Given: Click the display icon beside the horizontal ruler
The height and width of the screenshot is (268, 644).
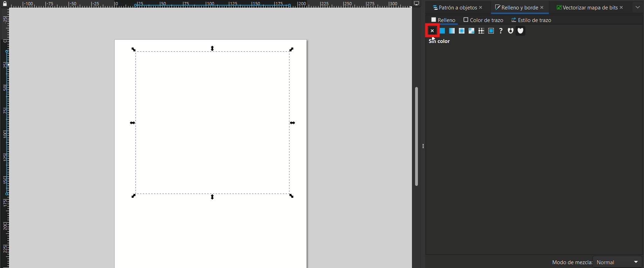Looking at the screenshot, I should (x=416, y=3).
